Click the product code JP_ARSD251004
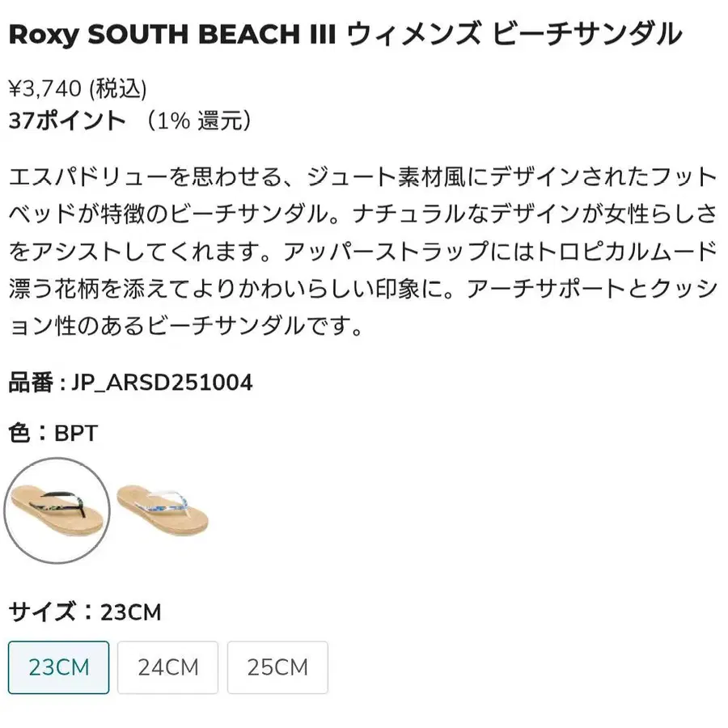 pyautogui.click(x=162, y=383)
